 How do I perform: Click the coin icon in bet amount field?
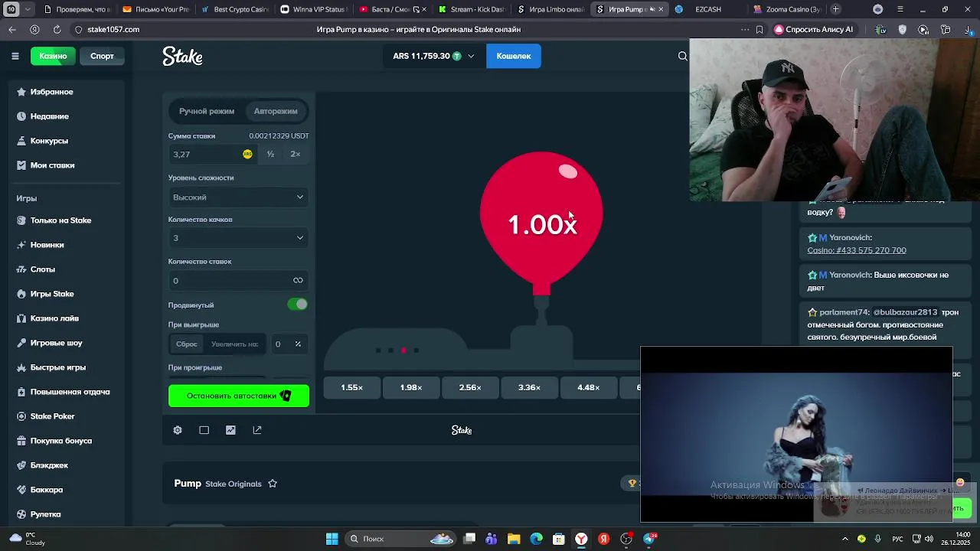247,154
